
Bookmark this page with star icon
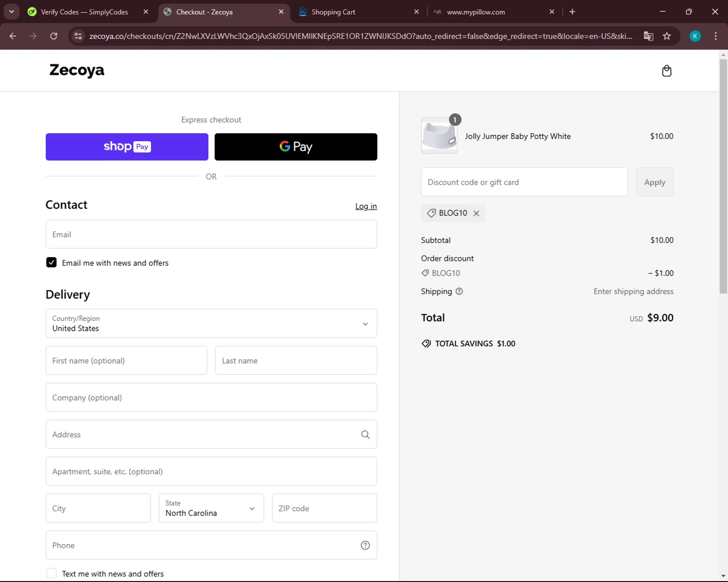tap(667, 36)
